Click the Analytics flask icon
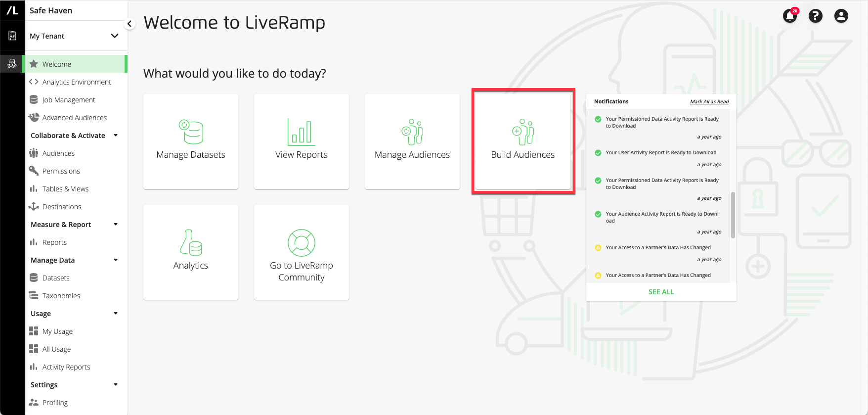 pyautogui.click(x=191, y=242)
